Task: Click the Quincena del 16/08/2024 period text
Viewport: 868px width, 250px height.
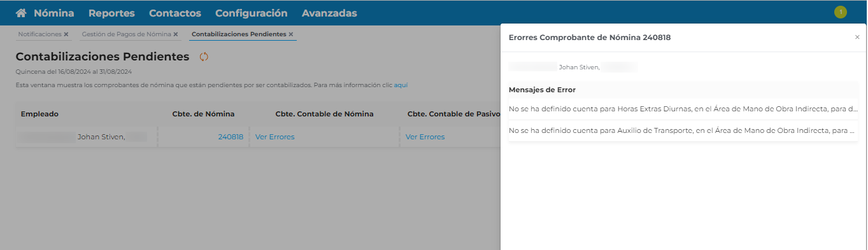Action: 74,72
